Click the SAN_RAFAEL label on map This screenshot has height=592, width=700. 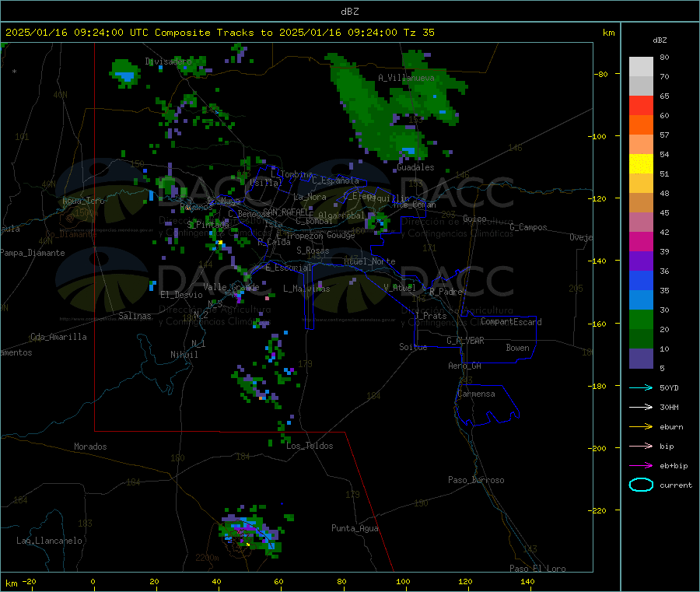point(288,212)
